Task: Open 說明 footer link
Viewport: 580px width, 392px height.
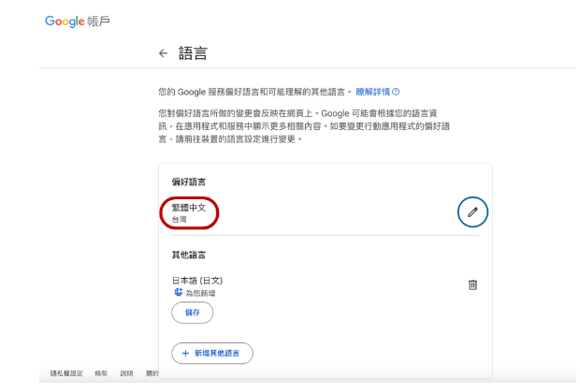Action: (x=126, y=373)
